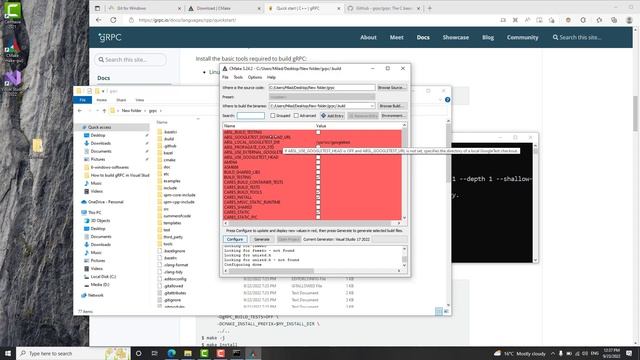Click New folder breadcrumb in File Explorer
640x360 pixels.
click(131, 111)
